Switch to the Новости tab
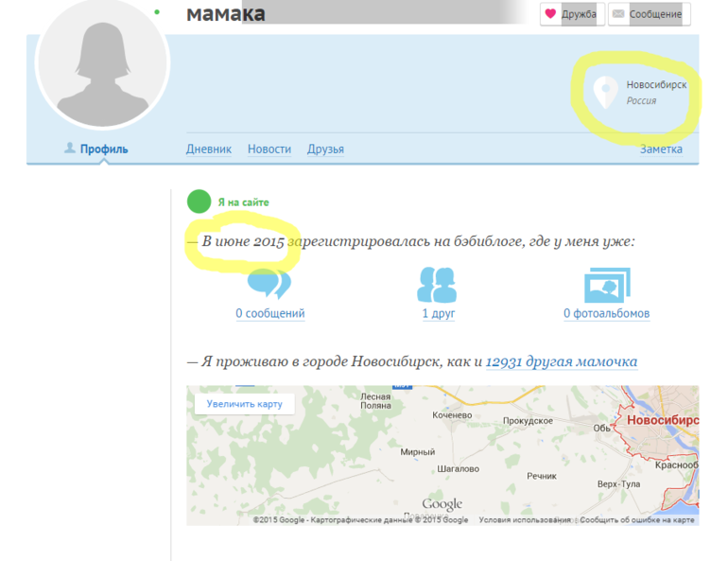 coord(269,149)
